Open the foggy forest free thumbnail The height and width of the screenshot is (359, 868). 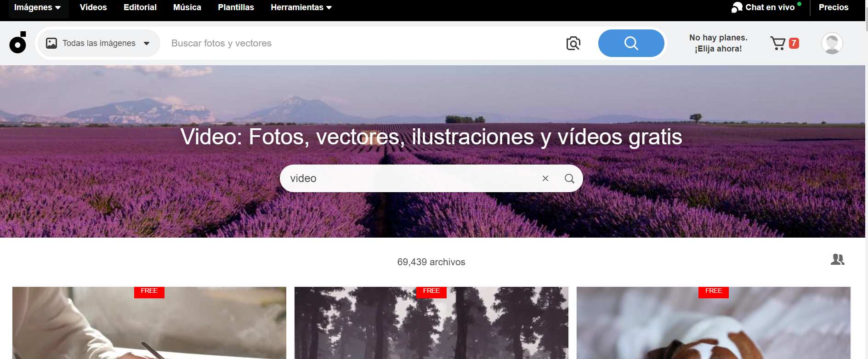tap(431, 323)
